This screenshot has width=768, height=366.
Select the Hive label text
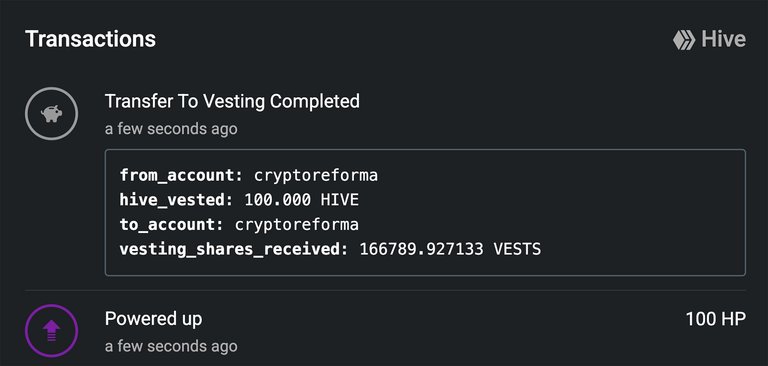(723, 39)
